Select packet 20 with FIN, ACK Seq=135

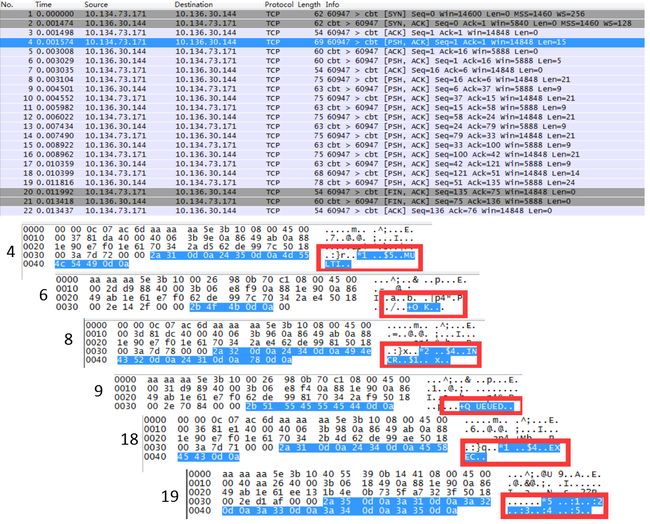point(322,192)
